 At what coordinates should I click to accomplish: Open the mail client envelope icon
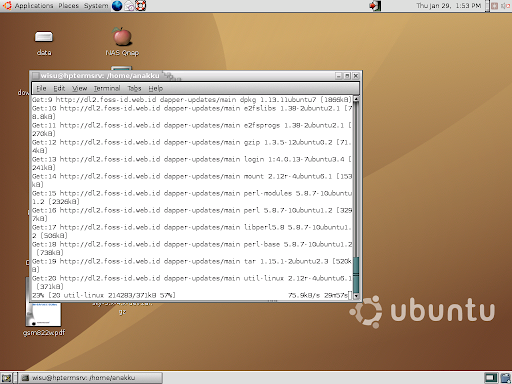[129, 6]
